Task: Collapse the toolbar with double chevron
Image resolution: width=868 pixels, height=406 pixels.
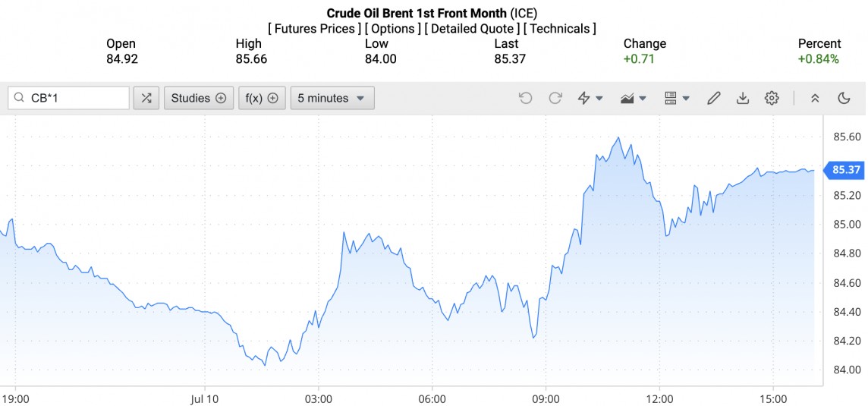Action: click(x=815, y=98)
